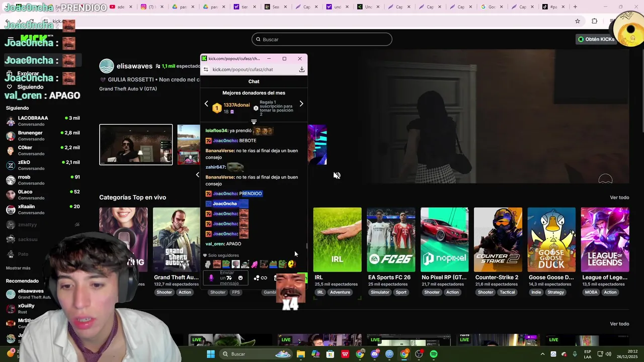Open xRaaiin in the following list
Screen dimensions: 644x362
pos(43,210)
